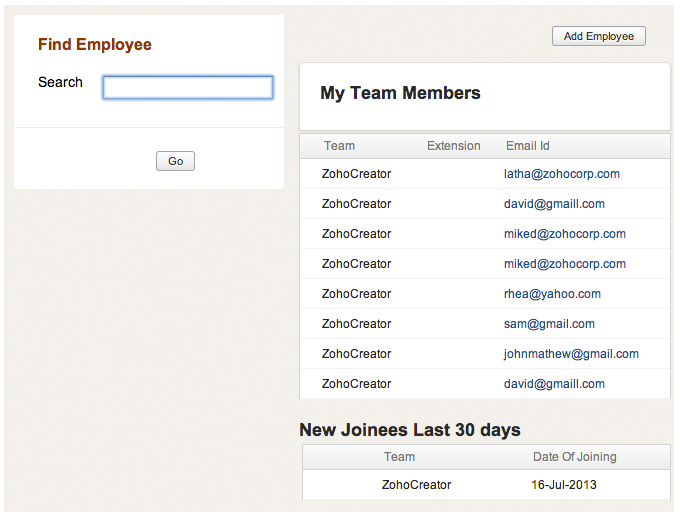The height and width of the screenshot is (517, 680).
Task: Open the rhea@yahoo.com email link
Action: point(552,294)
